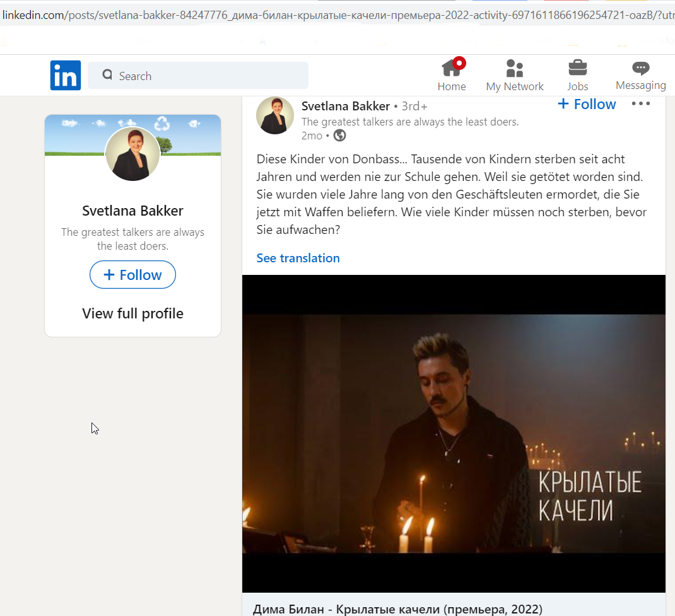
Task: Open Jobs in the navigation bar
Action: click(x=577, y=75)
